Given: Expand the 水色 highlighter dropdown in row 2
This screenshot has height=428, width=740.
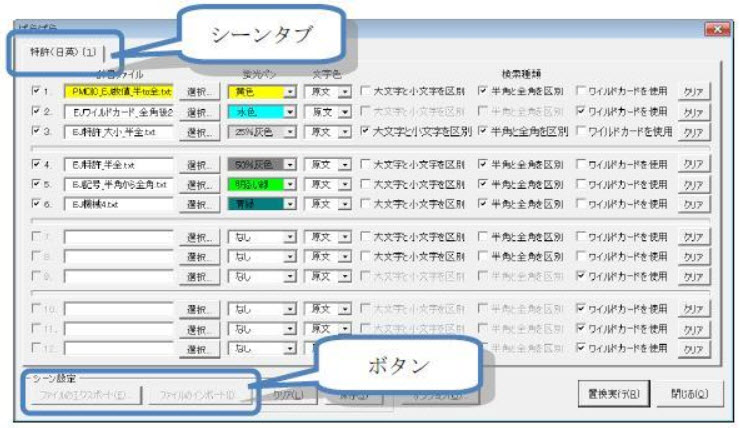Looking at the screenshot, I should click(x=290, y=112).
